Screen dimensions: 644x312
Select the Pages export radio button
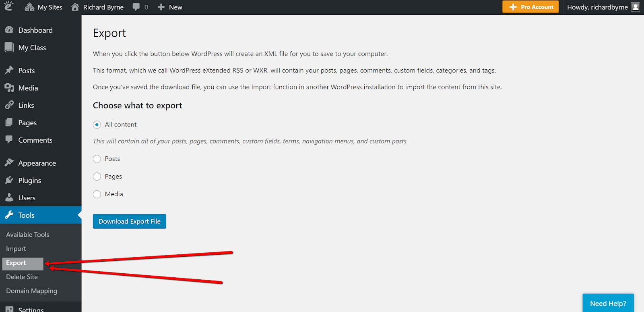(x=97, y=177)
